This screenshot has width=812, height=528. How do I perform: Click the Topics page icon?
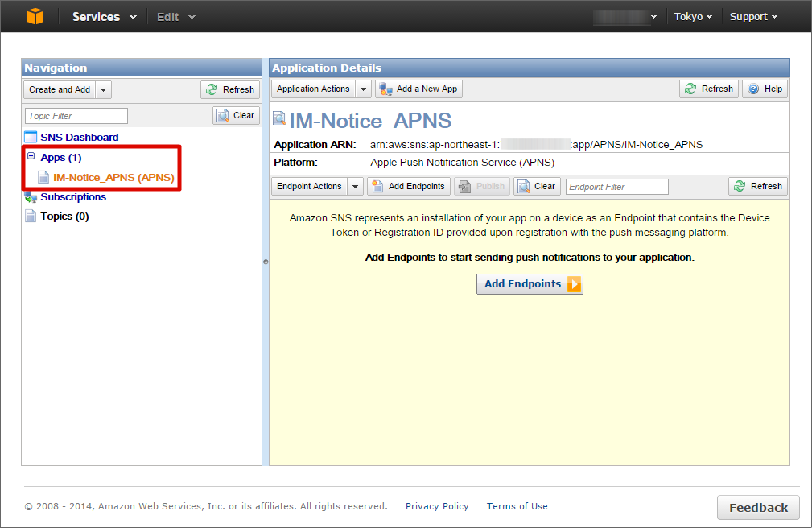coord(31,216)
